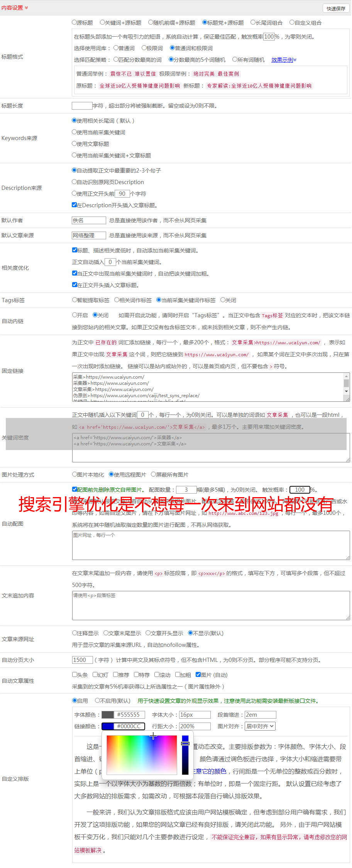352x868 pixels.
Task: Select 使用文章标题 keywords source
Action: [74, 144]
